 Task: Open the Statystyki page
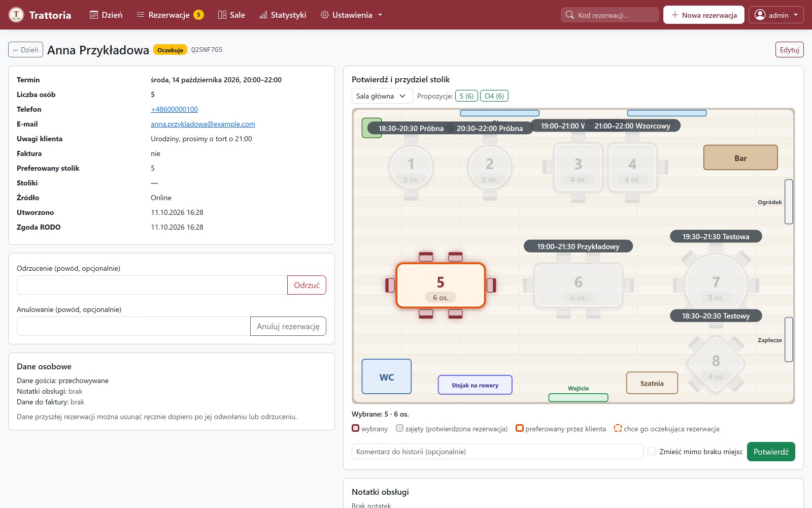[283, 15]
